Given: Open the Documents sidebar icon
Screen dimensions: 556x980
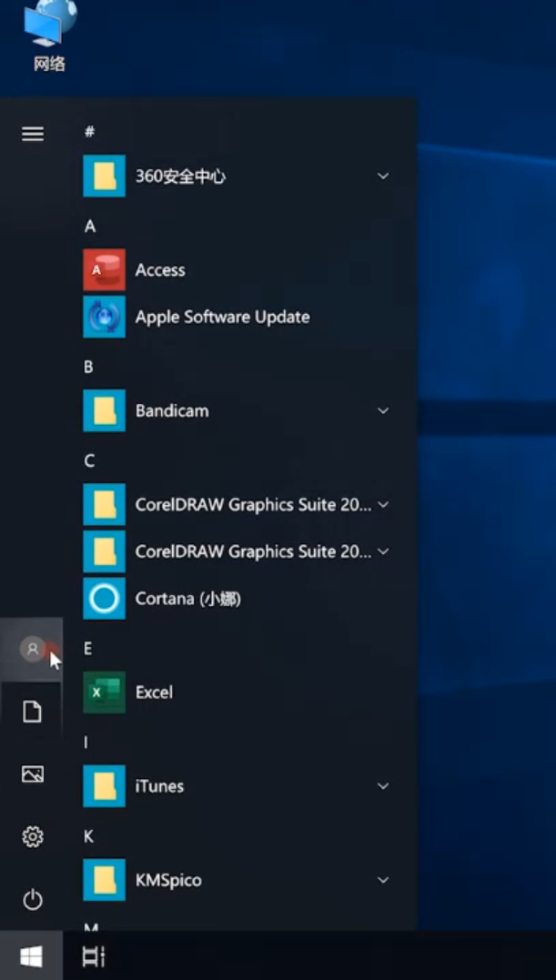Looking at the screenshot, I should tap(33, 712).
